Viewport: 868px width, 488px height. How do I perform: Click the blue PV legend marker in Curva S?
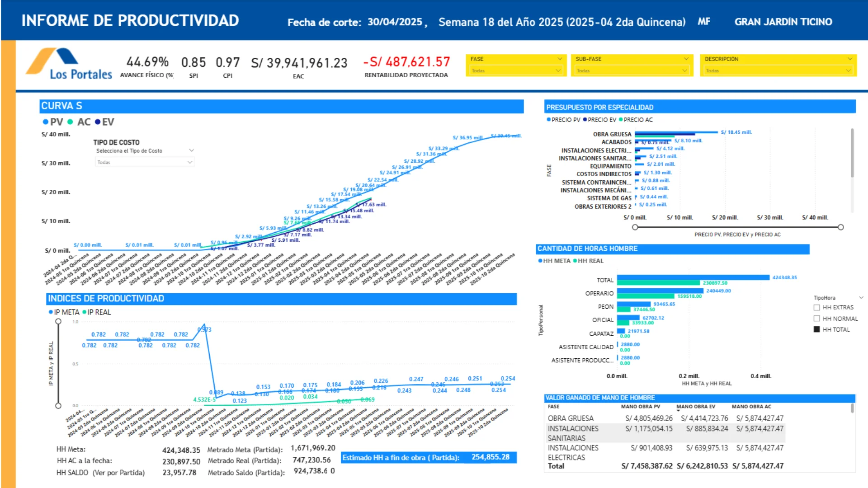coord(46,122)
